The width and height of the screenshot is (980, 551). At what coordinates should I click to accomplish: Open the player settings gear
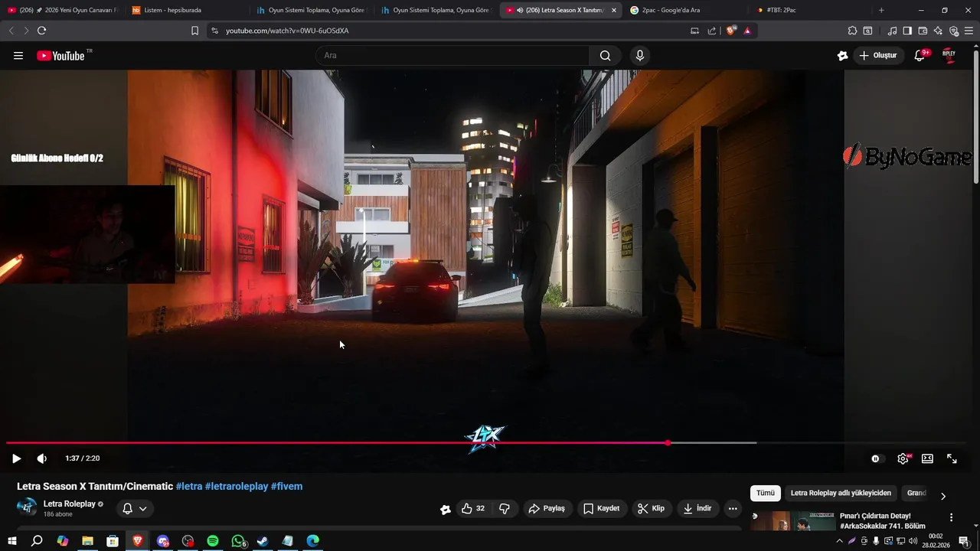(x=903, y=458)
